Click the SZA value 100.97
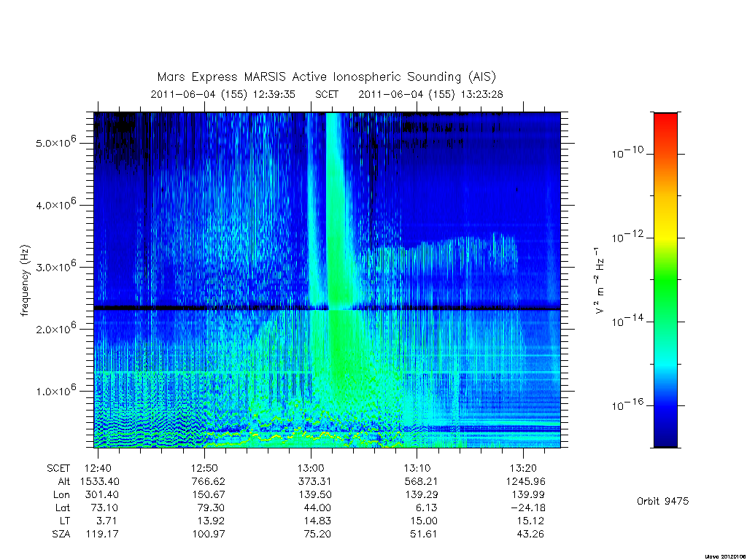This screenshot has height=560, width=747. (208, 534)
